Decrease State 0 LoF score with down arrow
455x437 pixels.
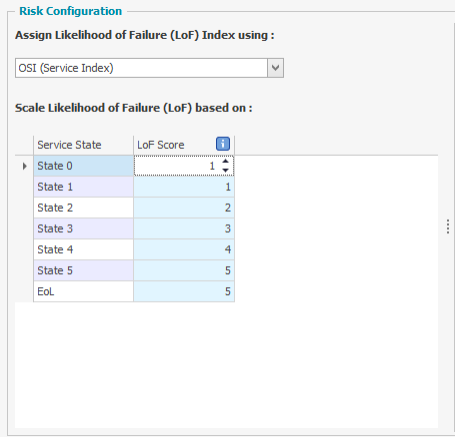coord(225,170)
